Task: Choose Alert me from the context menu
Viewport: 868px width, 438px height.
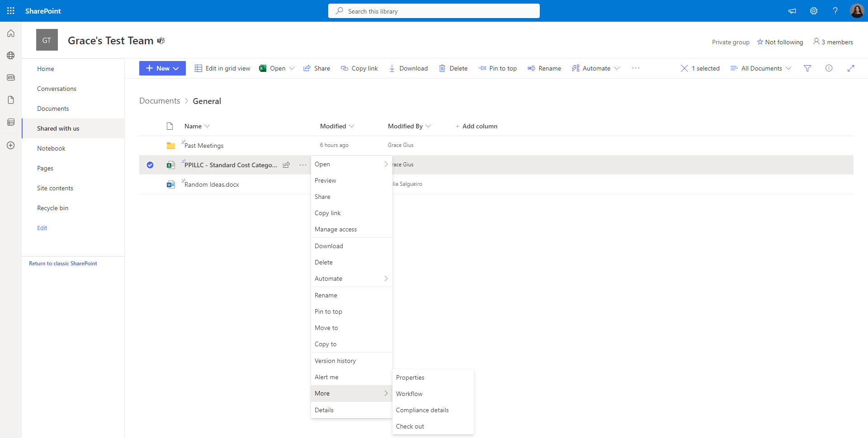Action: 352,377
